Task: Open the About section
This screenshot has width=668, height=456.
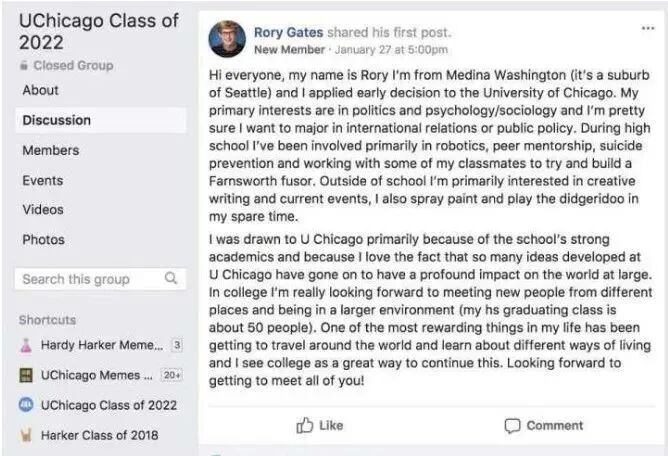Action: [x=41, y=90]
